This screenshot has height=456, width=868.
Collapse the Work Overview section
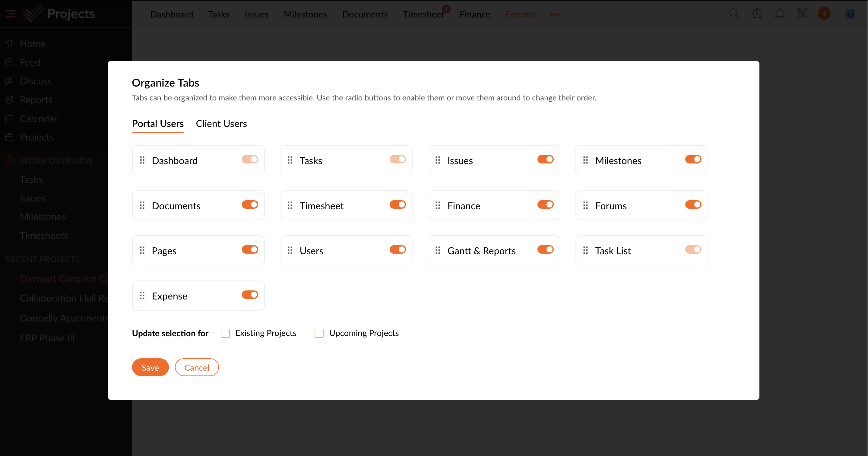click(10, 161)
